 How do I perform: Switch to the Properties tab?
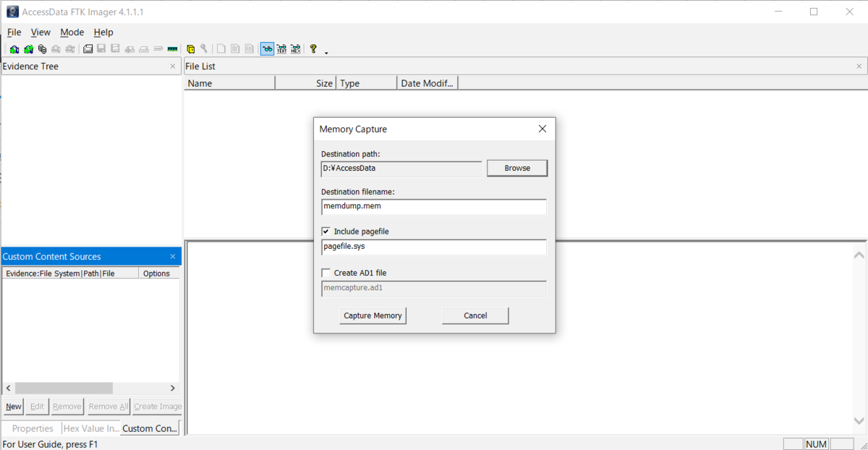[x=33, y=428]
